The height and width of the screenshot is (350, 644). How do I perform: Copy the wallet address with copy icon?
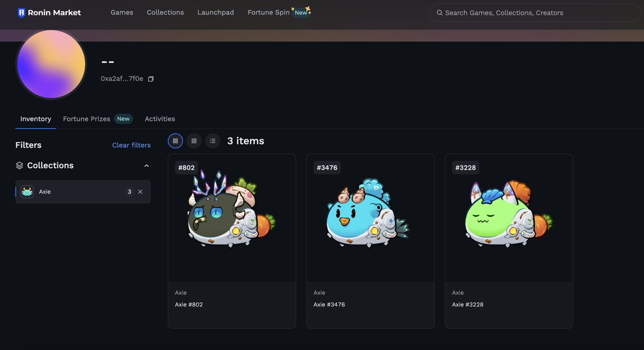pos(151,79)
